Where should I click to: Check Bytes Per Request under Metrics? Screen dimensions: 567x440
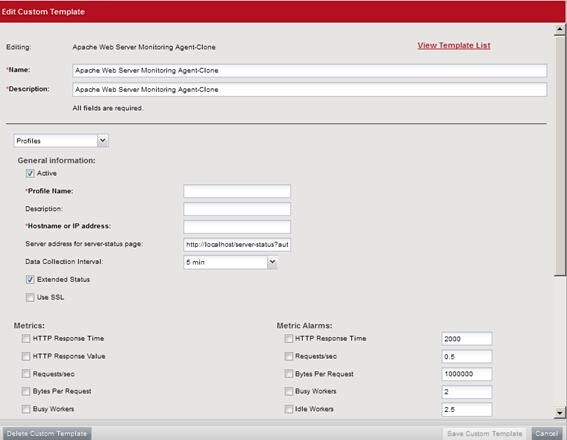[x=26, y=391]
